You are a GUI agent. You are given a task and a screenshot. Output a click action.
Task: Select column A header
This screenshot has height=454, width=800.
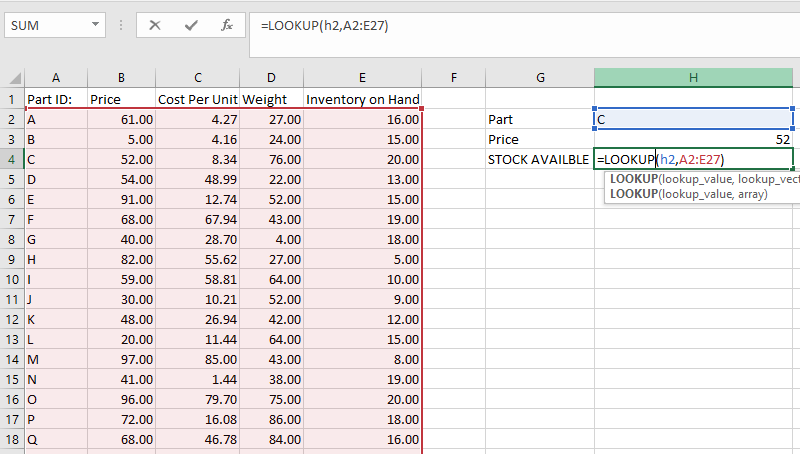tap(56, 78)
